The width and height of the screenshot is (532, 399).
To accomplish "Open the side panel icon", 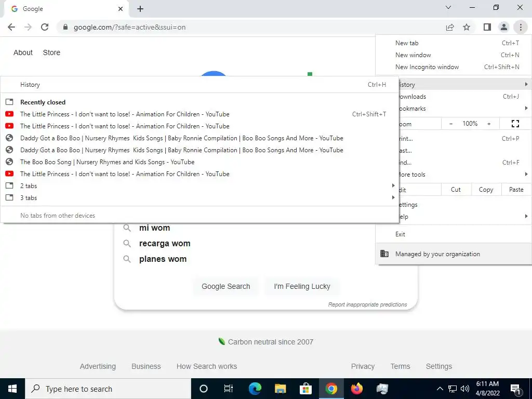I will [487, 27].
